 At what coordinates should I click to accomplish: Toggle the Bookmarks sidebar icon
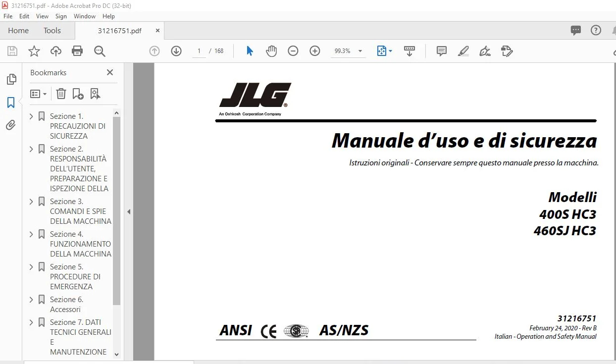click(x=11, y=103)
